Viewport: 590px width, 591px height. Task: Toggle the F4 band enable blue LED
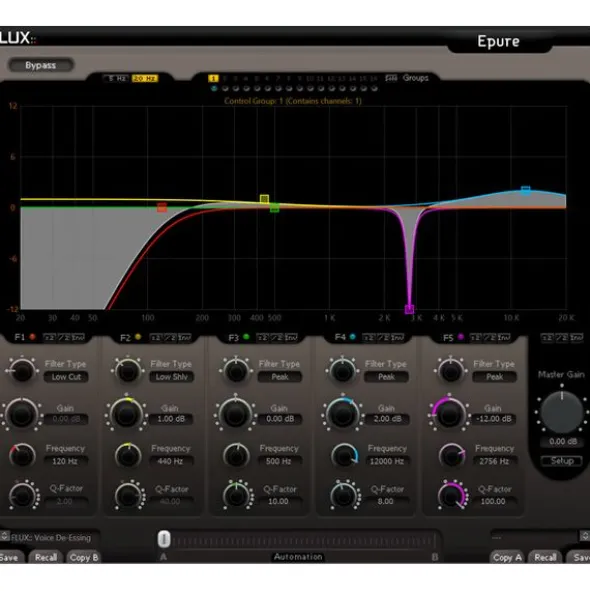352,337
